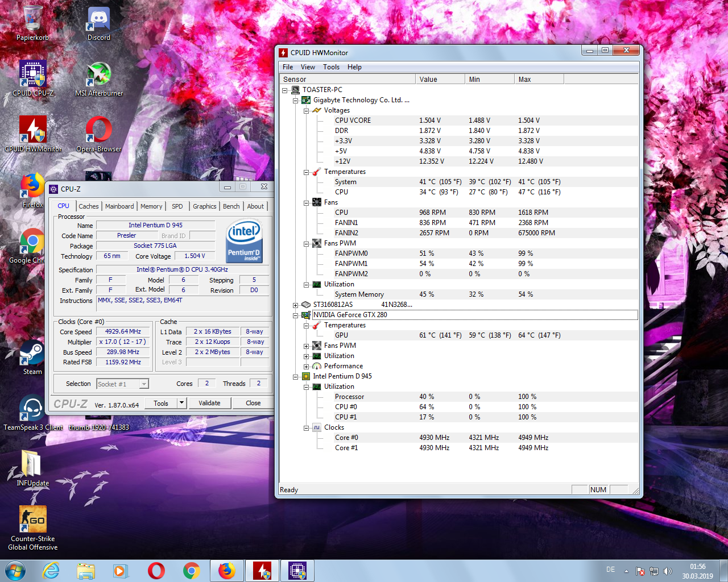Screen dimensions: 728x582
Task: Click the network tray icon
Action: 654,571
